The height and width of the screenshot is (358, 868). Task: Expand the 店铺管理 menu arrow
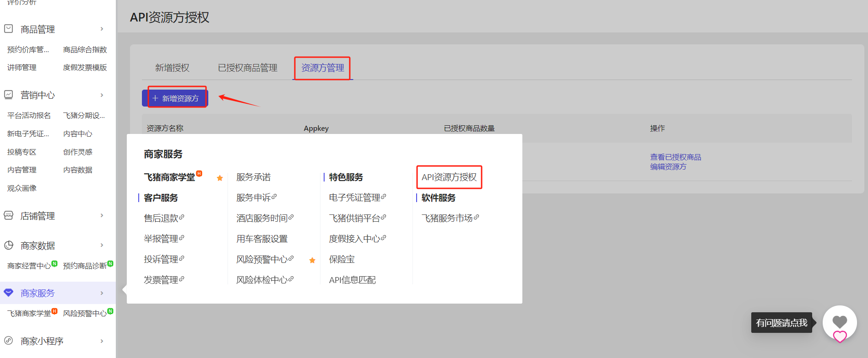pos(102,215)
